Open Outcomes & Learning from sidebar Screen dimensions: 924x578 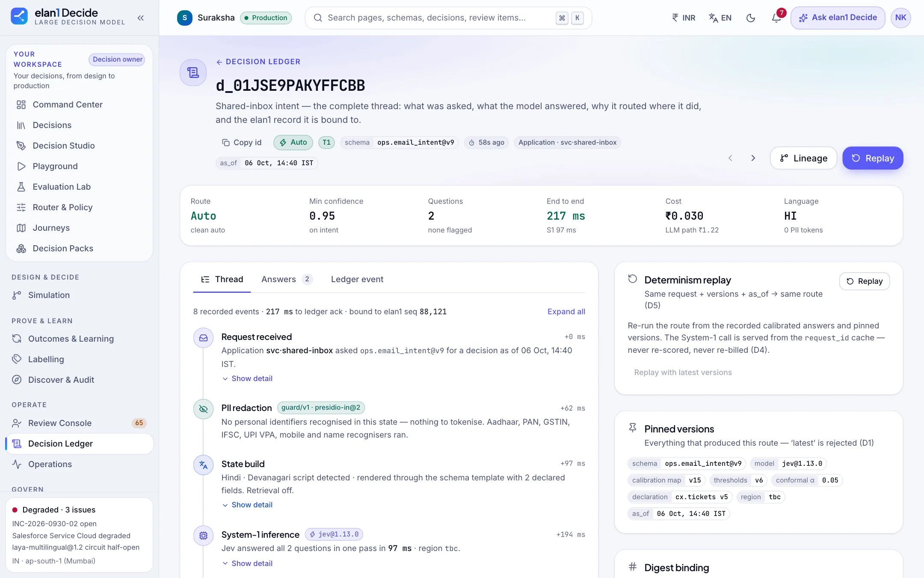79,339
